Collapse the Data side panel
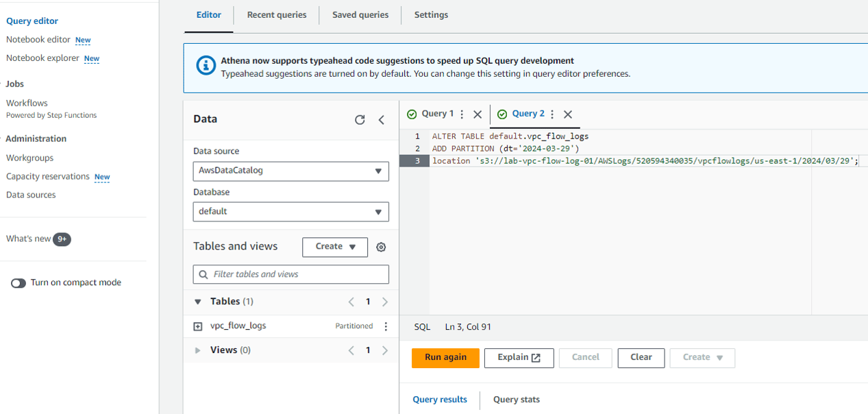The width and height of the screenshot is (868, 414). pos(382,120)
